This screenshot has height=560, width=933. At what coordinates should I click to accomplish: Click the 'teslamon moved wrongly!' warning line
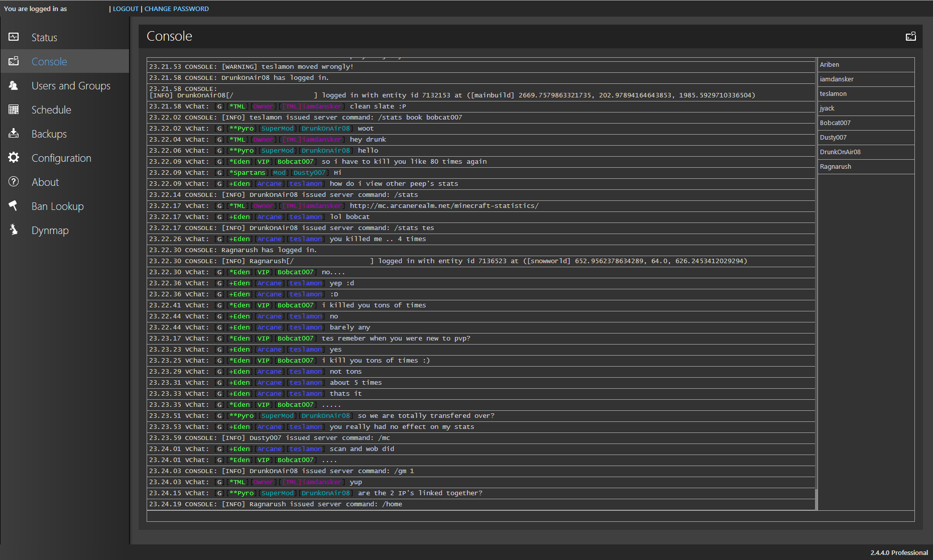[481, 67]
